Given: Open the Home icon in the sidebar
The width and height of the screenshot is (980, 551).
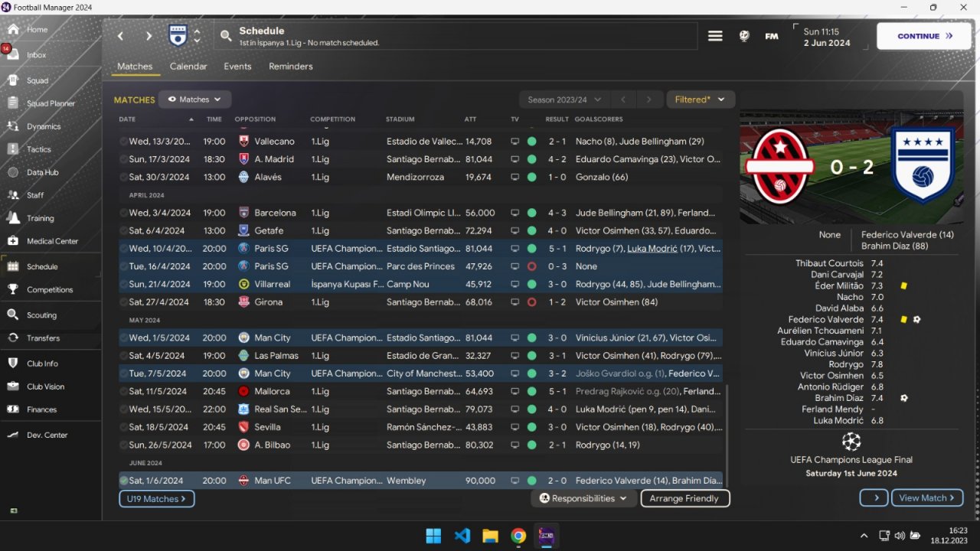Looking at the screenshot, I should (x=13, y=29).
